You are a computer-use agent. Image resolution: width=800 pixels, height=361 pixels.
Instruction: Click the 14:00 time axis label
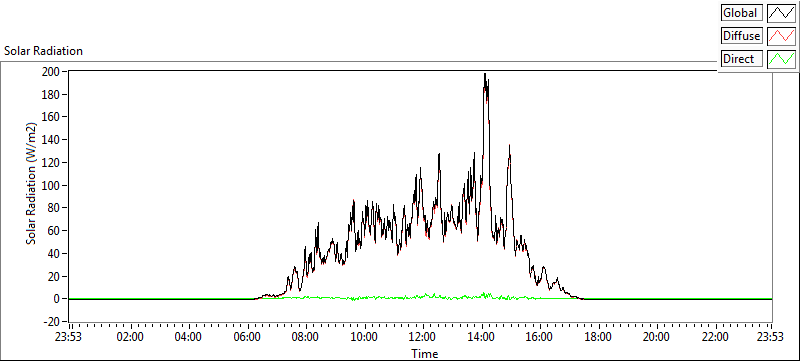click(x=481, y=337)
